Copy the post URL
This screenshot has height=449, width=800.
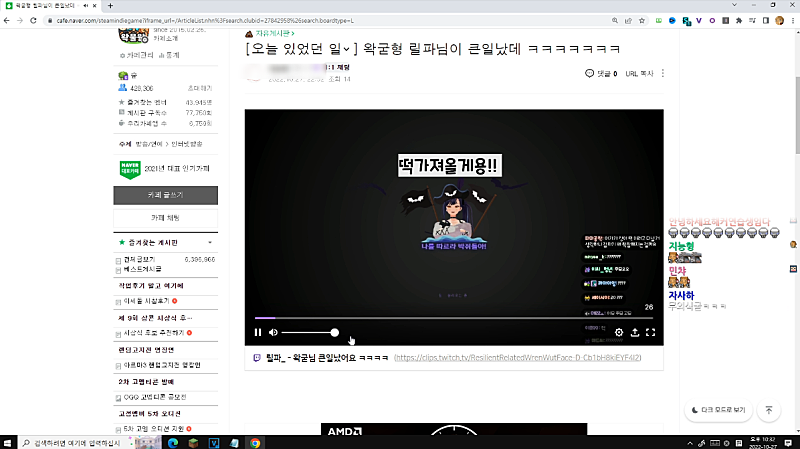click(x=639, y=73)
